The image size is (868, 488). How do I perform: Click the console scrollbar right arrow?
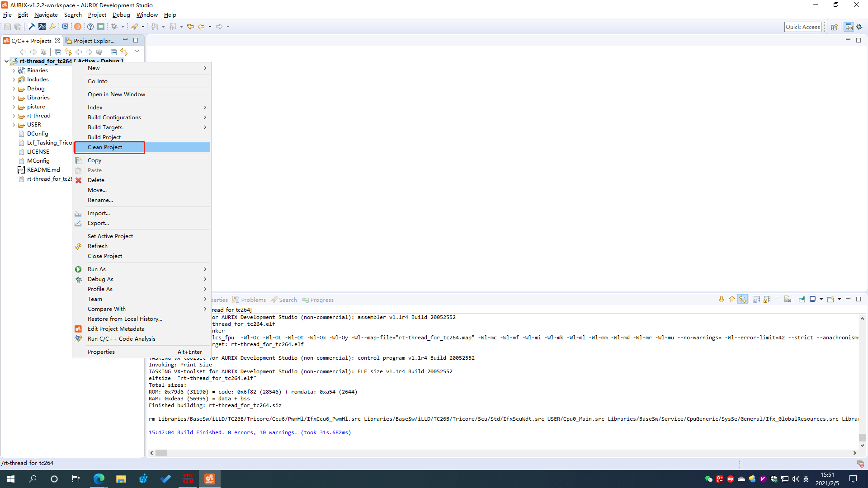point(854,453)
